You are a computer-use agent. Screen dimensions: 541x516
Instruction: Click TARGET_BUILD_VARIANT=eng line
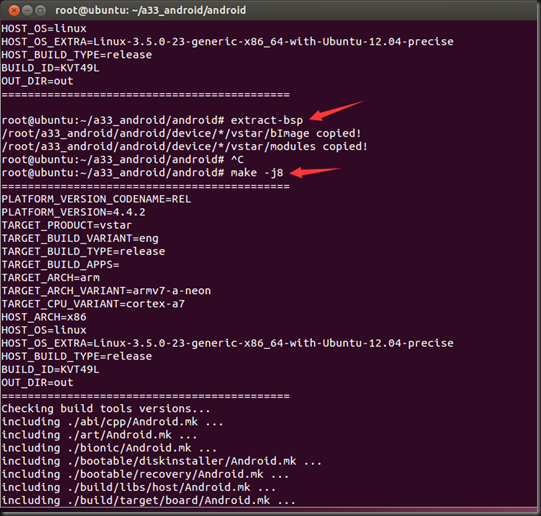tap(80, 238)
